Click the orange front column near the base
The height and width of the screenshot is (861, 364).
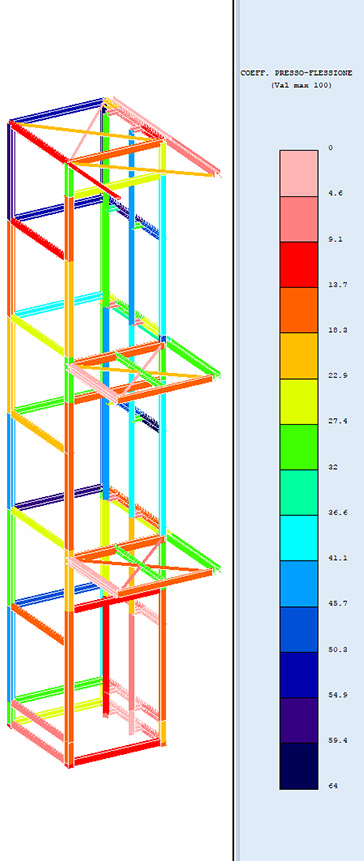tap(69, 686)
